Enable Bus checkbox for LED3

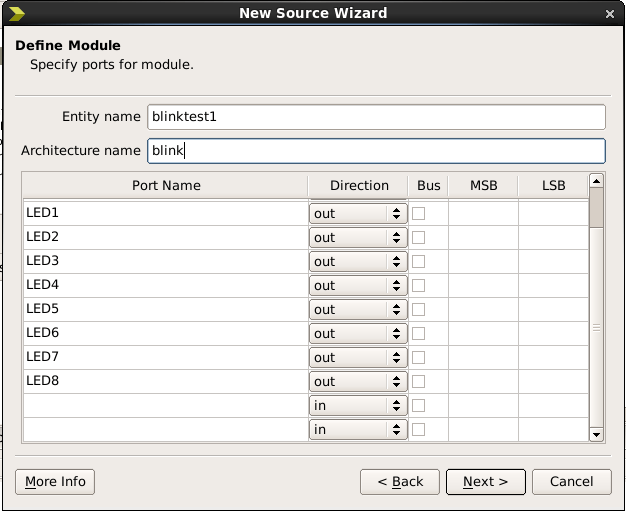pos(418,261)
